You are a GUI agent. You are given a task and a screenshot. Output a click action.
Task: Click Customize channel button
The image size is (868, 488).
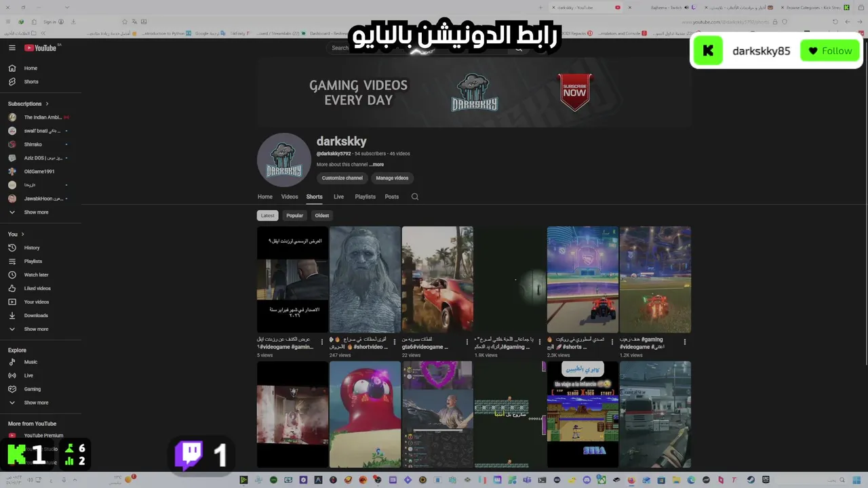tap(342, 178)
